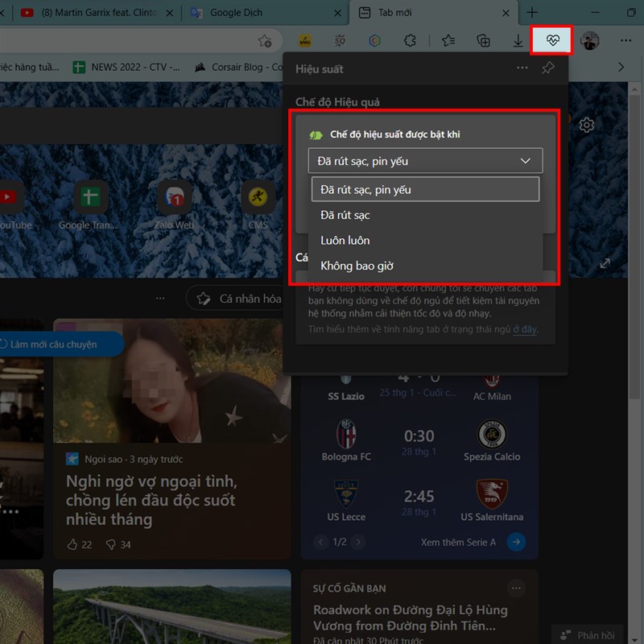
Task: Open the Downloads arrow icon in toolbar
Action: tap(518, 40)
